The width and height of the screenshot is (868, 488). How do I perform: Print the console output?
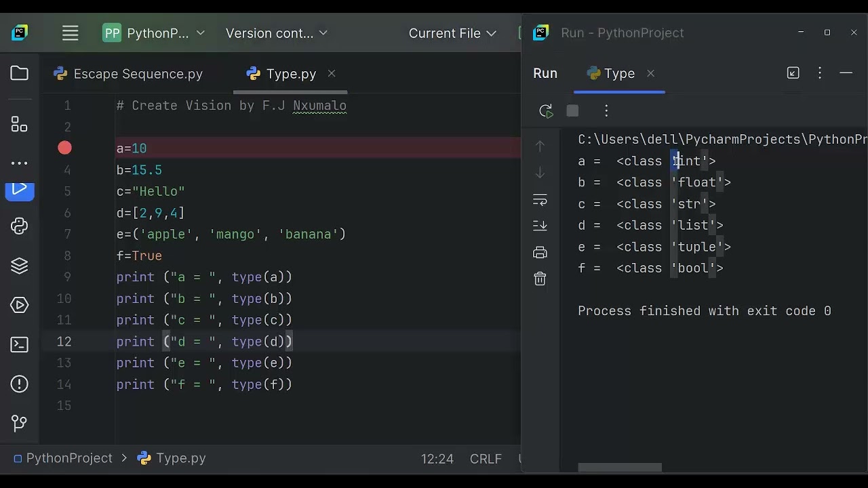[540, 253]
